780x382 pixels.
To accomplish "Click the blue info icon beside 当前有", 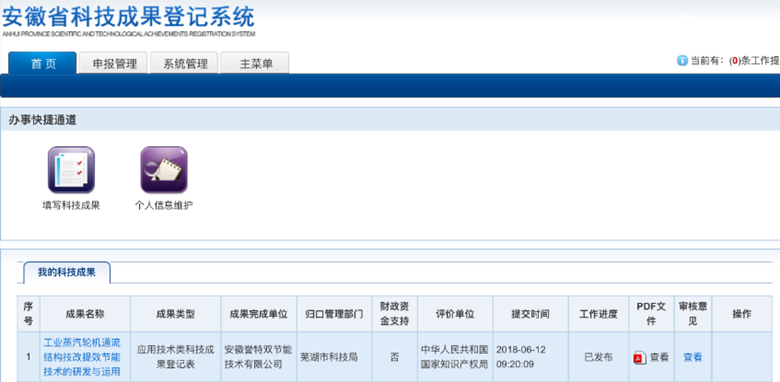I will pos(682,61).
